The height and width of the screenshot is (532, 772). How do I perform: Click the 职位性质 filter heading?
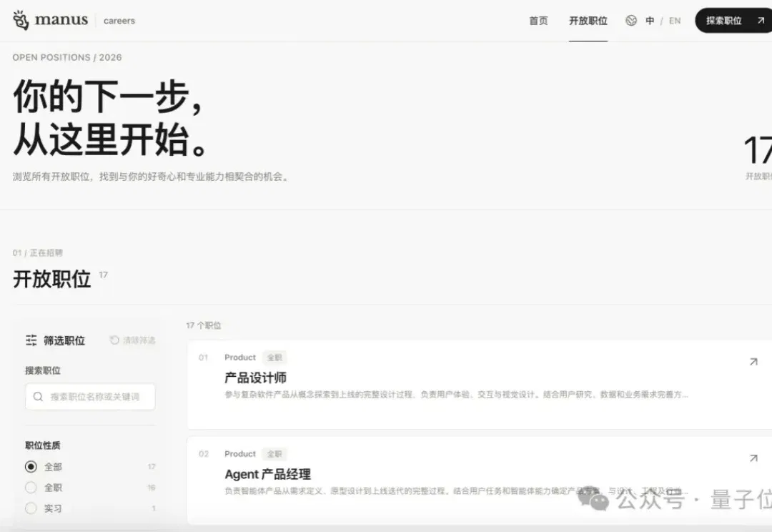coord(43,445)
